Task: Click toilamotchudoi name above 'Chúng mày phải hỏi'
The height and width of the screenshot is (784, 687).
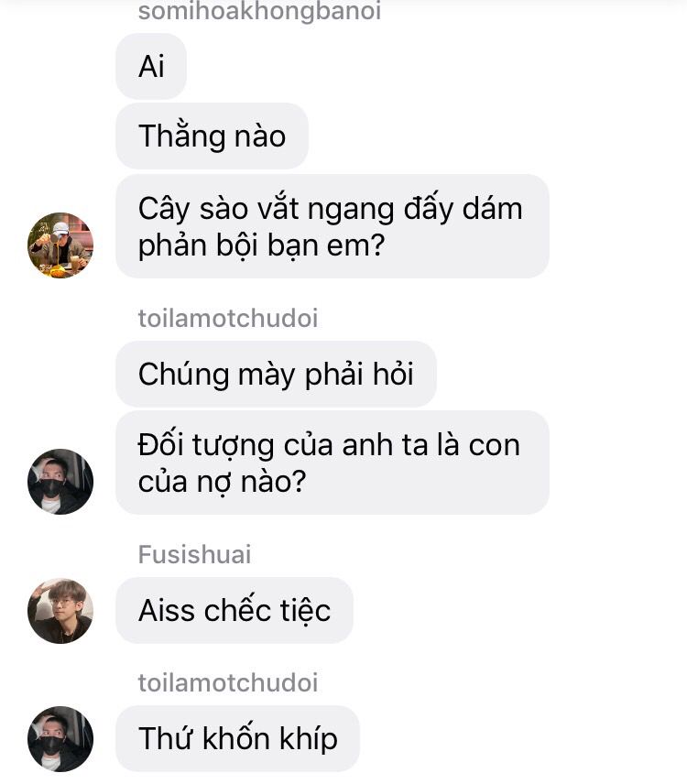Action: 228,318
